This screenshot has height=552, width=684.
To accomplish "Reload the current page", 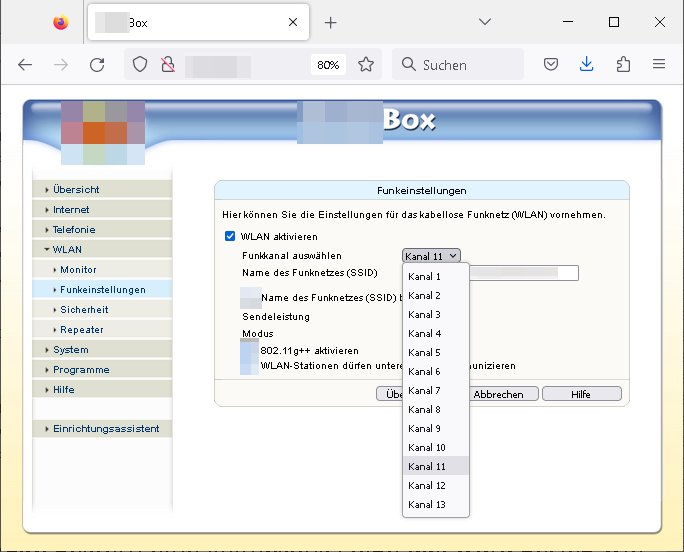I will pos(97,65).
